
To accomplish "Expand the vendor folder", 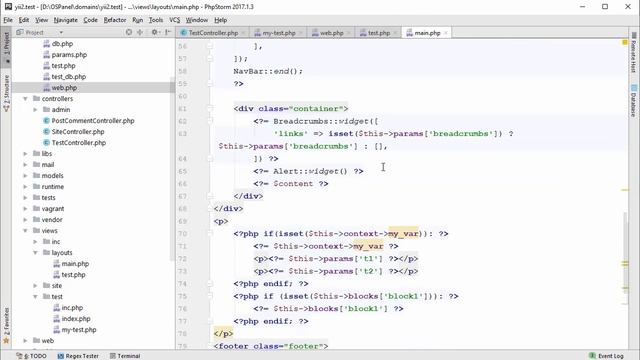I will click(x=25, y=220).
